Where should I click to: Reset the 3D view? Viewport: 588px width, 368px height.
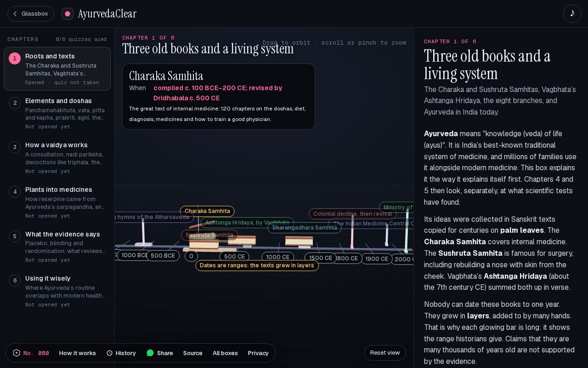(x=385, y=353)
